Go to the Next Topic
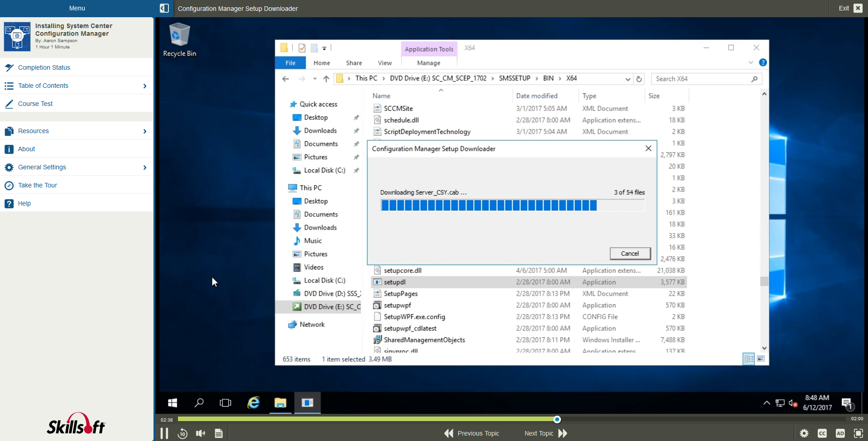868x441 pixels. click(x=539, y=433)
